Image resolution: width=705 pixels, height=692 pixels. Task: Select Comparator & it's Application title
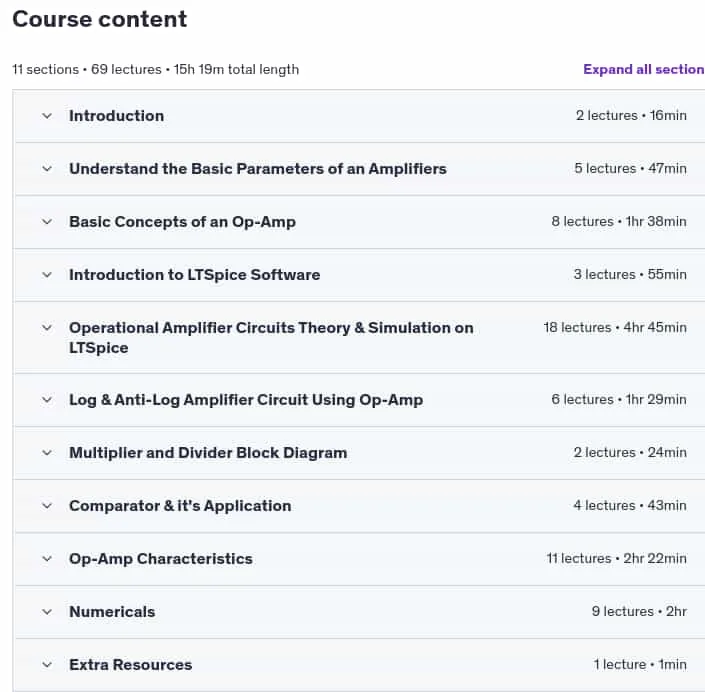tap(180, 506)
